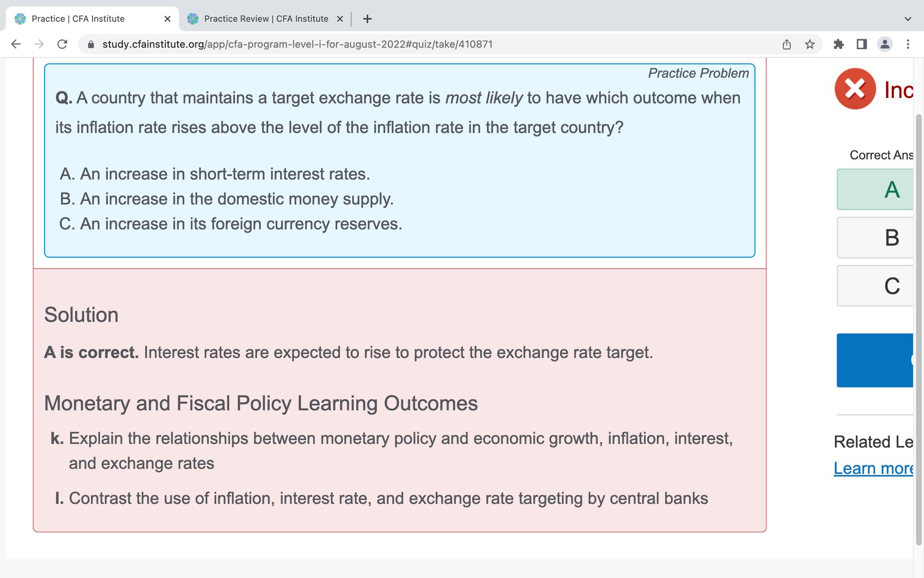The width and height of the screenshot is (924, 578).
Task: Open the Chrome three-dot menu
Action: click(x=908, y=44)
